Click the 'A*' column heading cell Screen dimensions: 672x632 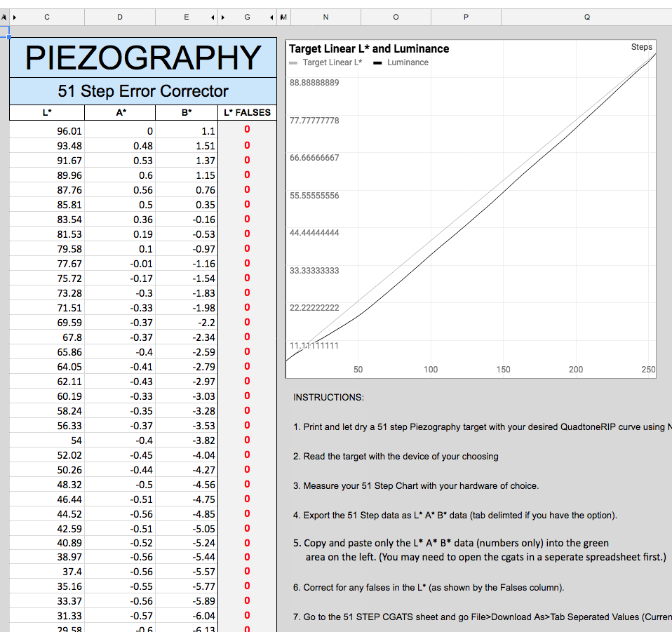tap(120, 113)
